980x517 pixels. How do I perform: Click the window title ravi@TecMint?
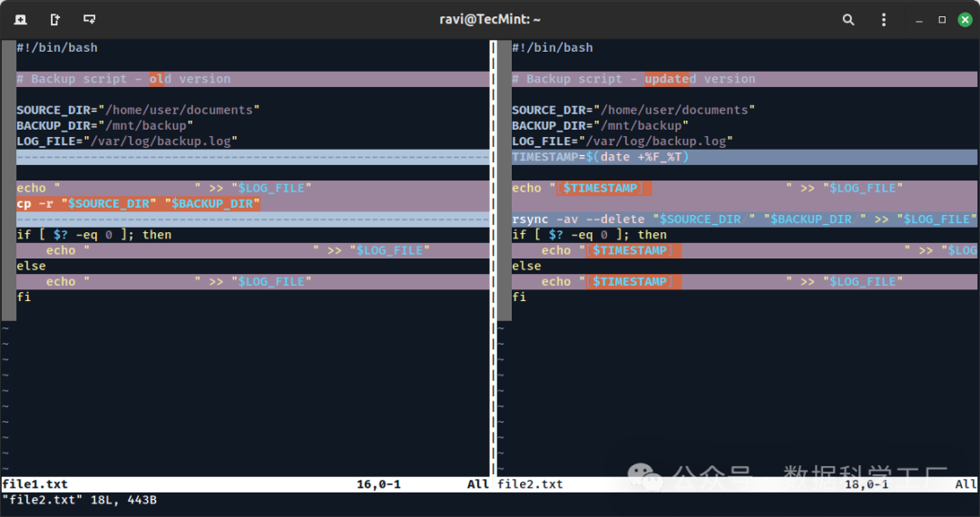point(489,19)
